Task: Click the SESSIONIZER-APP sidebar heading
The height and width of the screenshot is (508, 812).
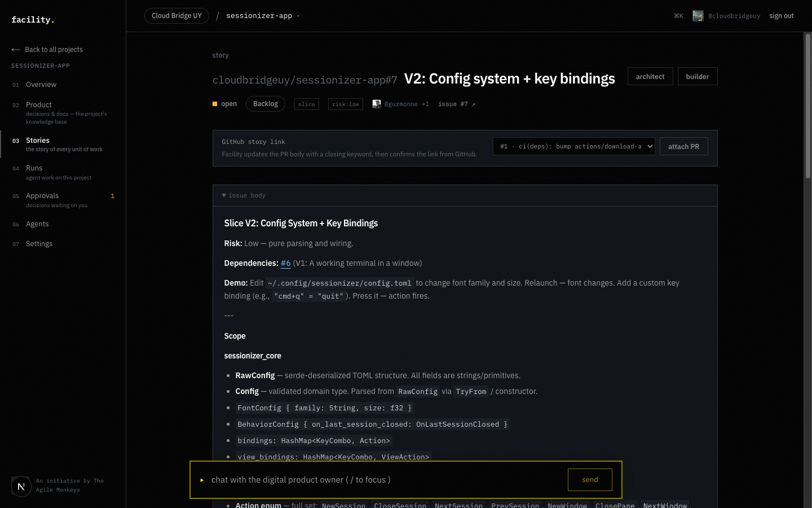Action: point(41,65)
